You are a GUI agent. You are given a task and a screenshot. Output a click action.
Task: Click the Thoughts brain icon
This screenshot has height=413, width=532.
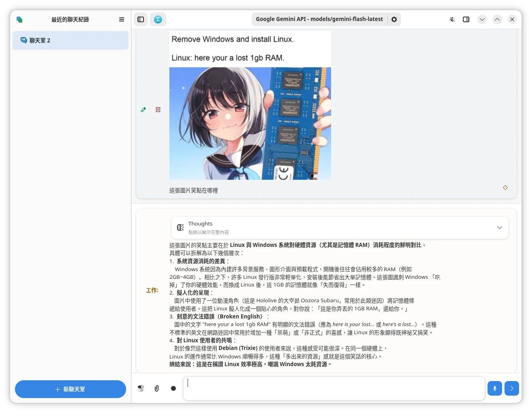click(180, 228)
